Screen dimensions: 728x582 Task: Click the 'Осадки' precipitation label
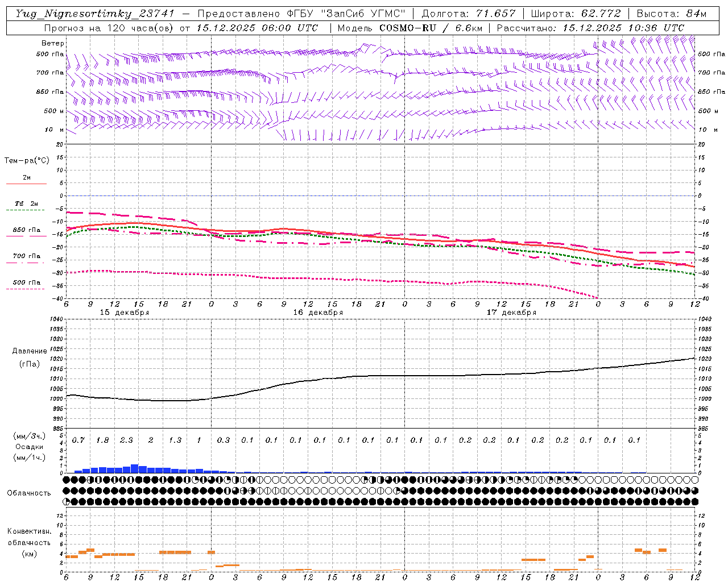pos(30,447)
